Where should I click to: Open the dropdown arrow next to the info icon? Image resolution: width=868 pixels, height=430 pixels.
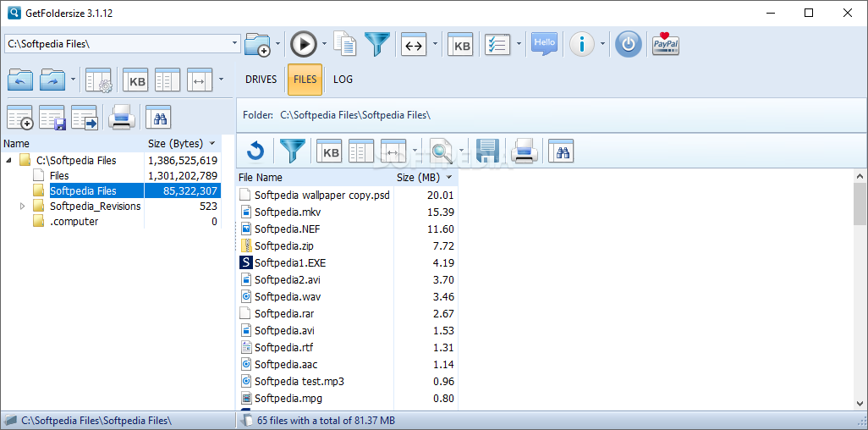(x=603, y=44)
